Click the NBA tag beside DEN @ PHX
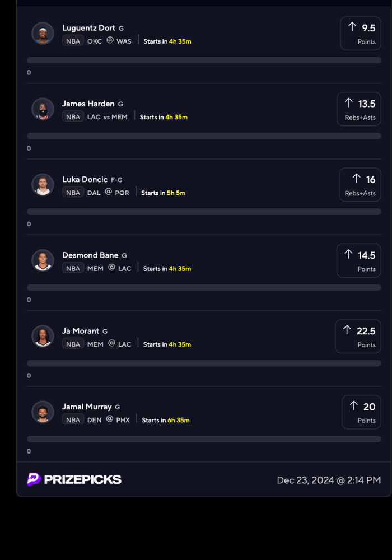Screen dimensions: 392x560 (73, 419)
